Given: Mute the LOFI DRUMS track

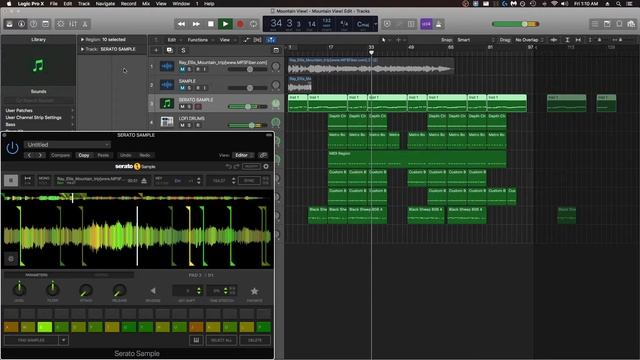Looking at the screenshot, I should point(182,125).
